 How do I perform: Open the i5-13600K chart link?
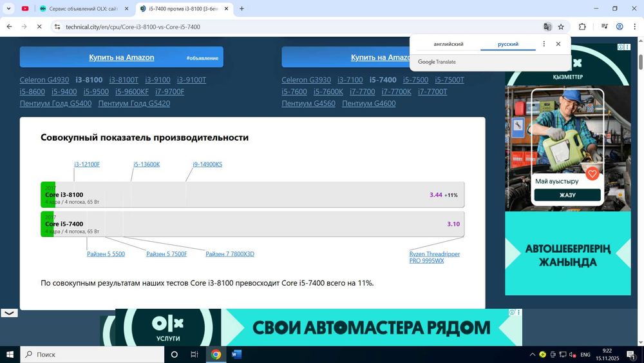point(147,164)
